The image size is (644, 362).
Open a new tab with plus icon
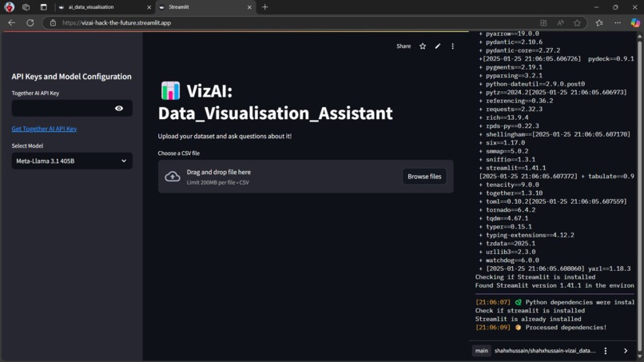click(x=265, y=7)
